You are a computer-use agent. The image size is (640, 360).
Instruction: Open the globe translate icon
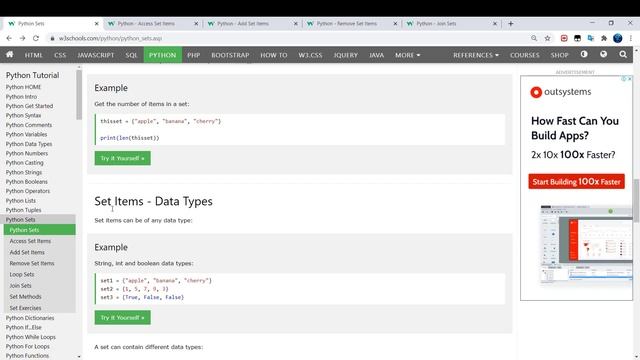pos(603,54)
